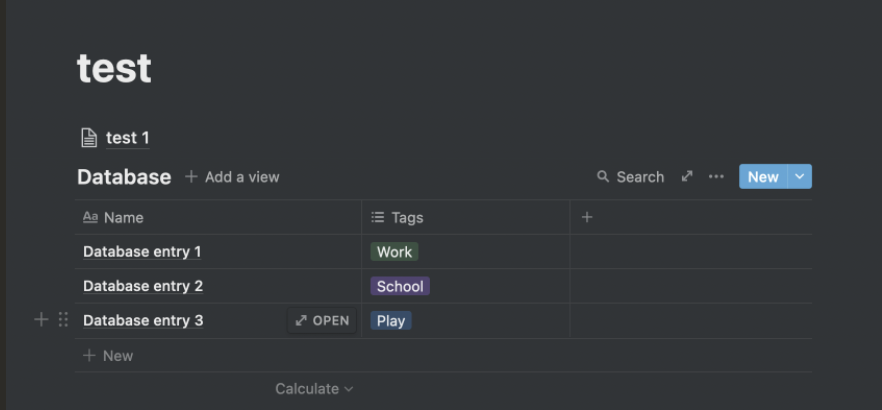Click the search magnifier icon
Image resolution: width=882 pixels, height=410 pixels.
[x=602, y=177]
